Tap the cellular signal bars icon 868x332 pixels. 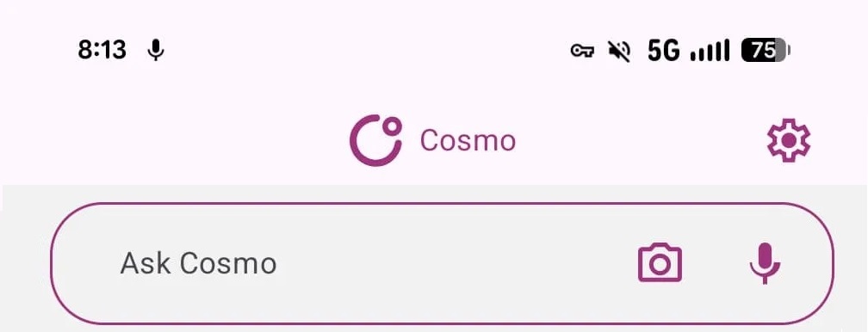[x=710, y=51]
